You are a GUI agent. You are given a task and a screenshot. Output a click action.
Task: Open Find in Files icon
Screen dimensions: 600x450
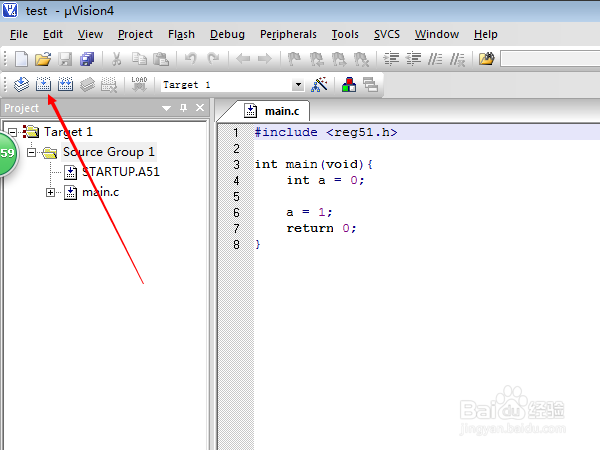[486, 59]
